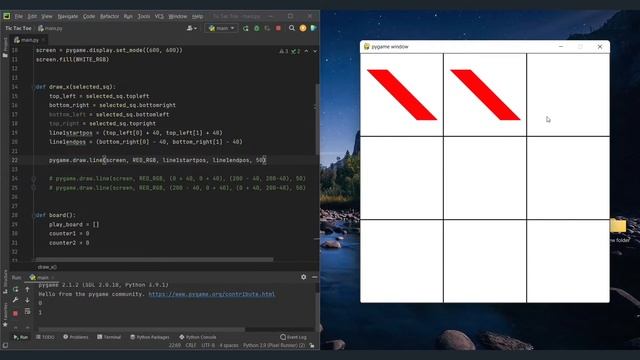Open the Python Console tool window
Viewport: 640px width, 360px height.
coord(198,337)
